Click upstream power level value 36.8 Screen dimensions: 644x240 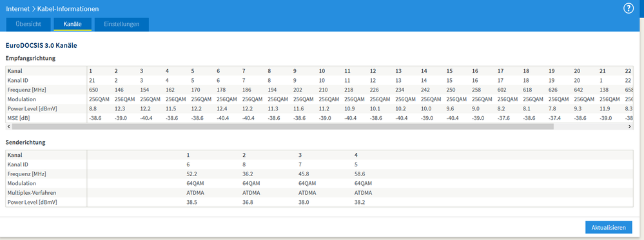coord(248,202)
